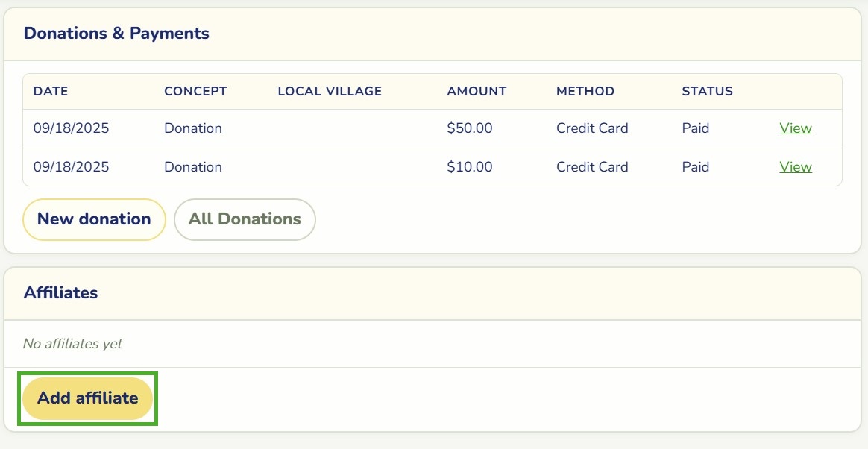868x449 pixels.
Task: Click the LOCAL VILLAGE column header
Action: click(x=330, y=91)
